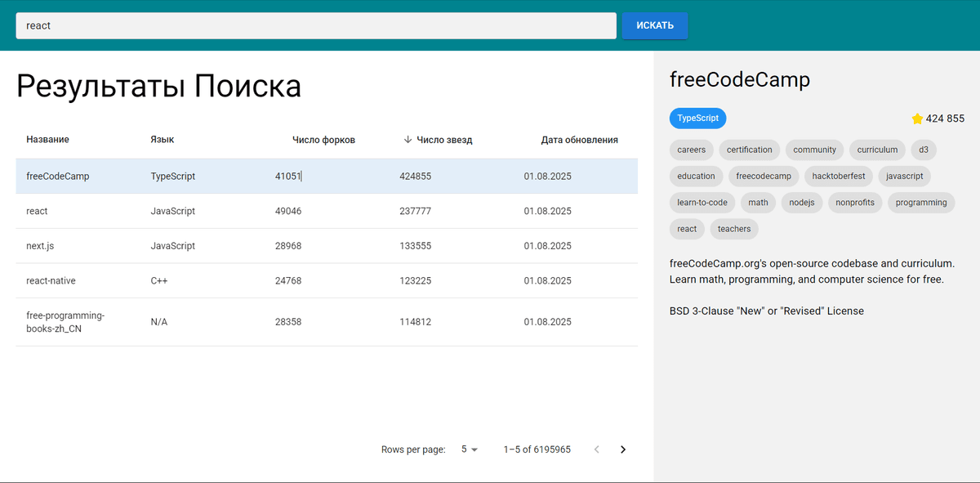Click the javascript topic chip
This screenshot has height=483, width=980.
(905, 177)
